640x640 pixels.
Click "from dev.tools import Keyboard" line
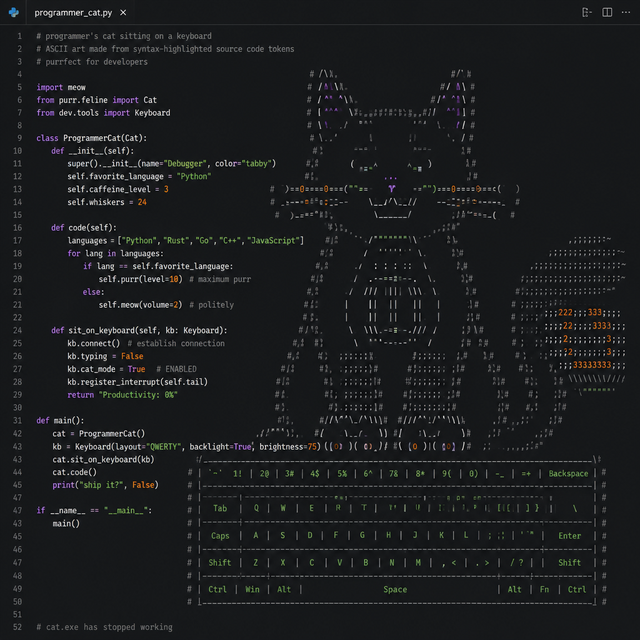tap(103, 113)
